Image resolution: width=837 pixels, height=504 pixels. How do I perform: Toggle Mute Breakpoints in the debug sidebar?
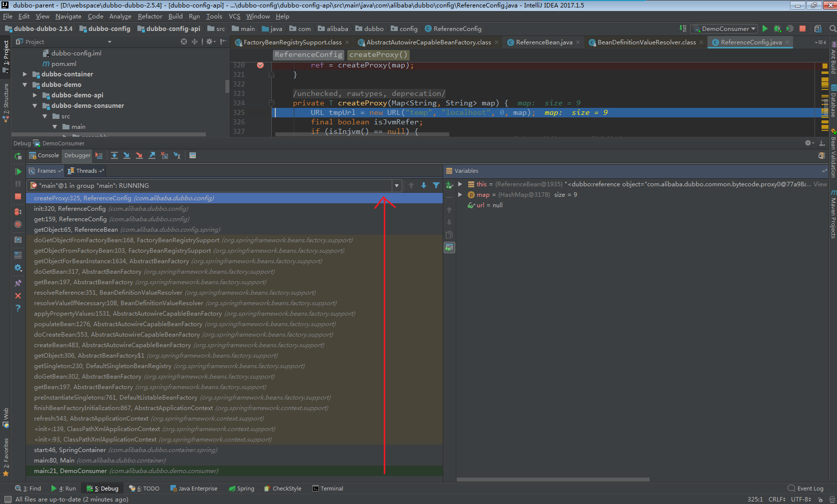point(18,224)
